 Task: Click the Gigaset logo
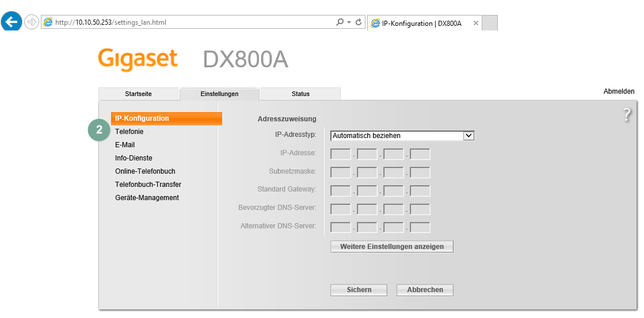tap(138, 59)
